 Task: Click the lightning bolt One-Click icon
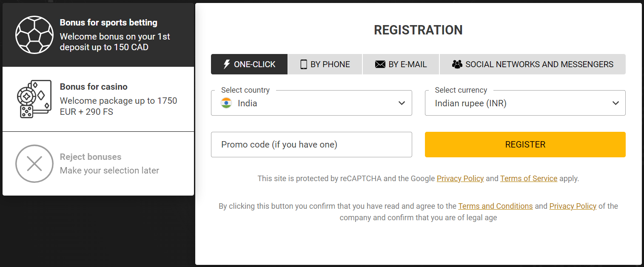coord(227,64)
